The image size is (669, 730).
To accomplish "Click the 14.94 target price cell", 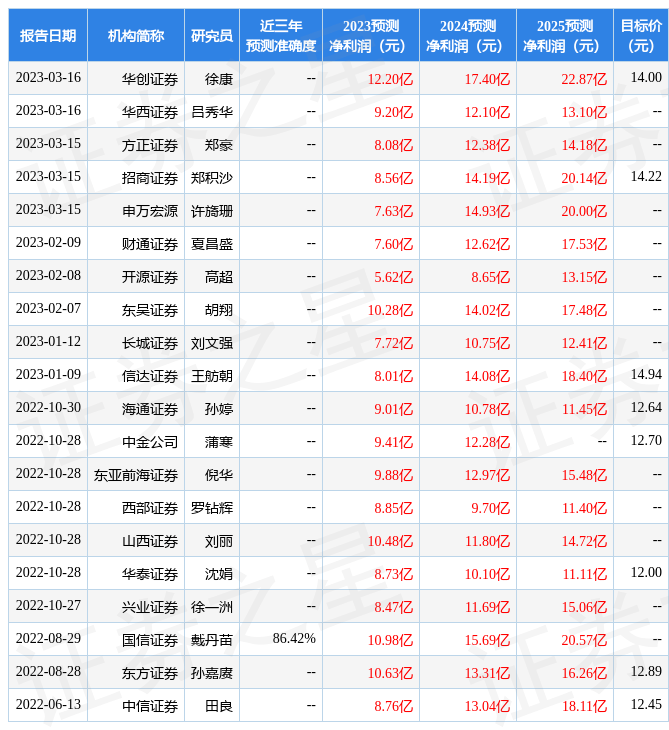I will point(645,374).
